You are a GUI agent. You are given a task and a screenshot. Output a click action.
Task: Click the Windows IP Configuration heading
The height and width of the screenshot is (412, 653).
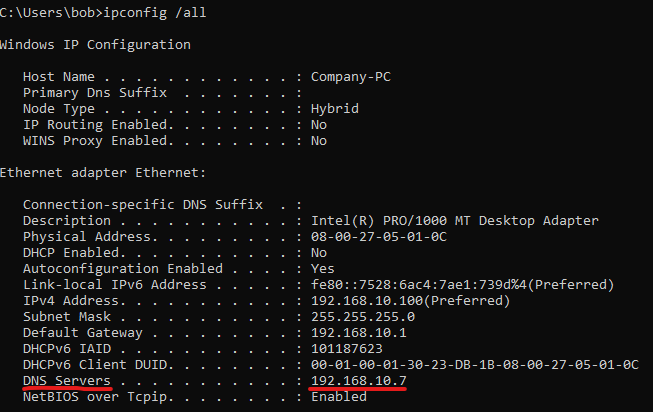95,45
